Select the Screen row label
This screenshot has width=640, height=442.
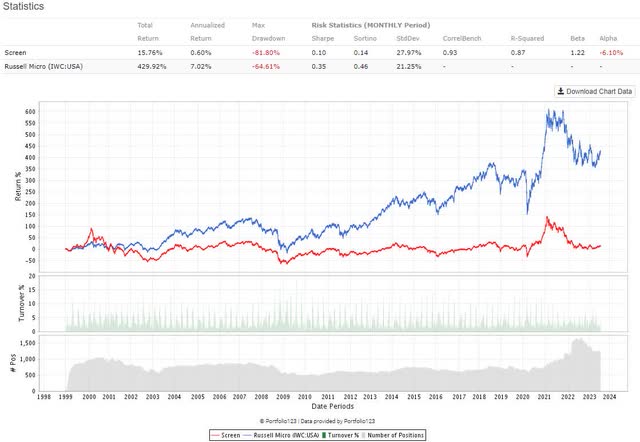(x=16, y=53)
